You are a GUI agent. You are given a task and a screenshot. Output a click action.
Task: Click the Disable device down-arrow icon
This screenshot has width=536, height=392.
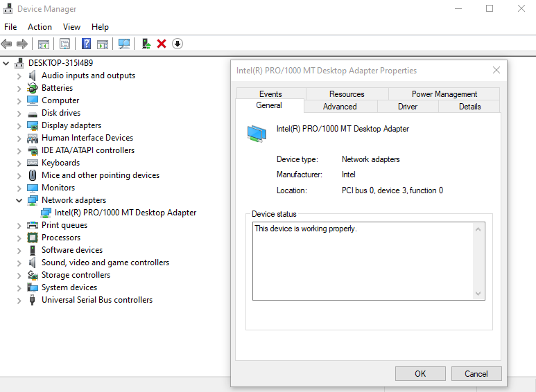(178, 44)
